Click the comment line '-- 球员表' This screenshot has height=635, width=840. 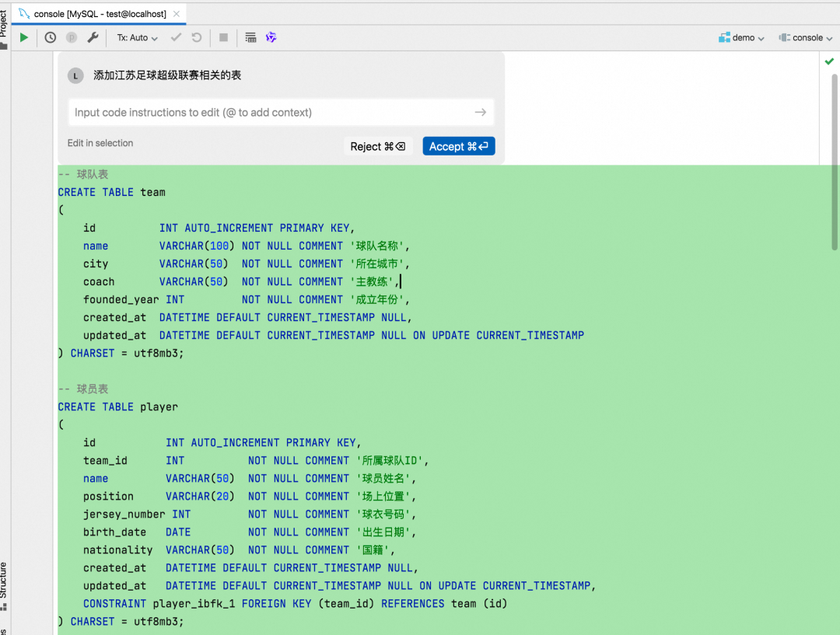tap(83, 389)
